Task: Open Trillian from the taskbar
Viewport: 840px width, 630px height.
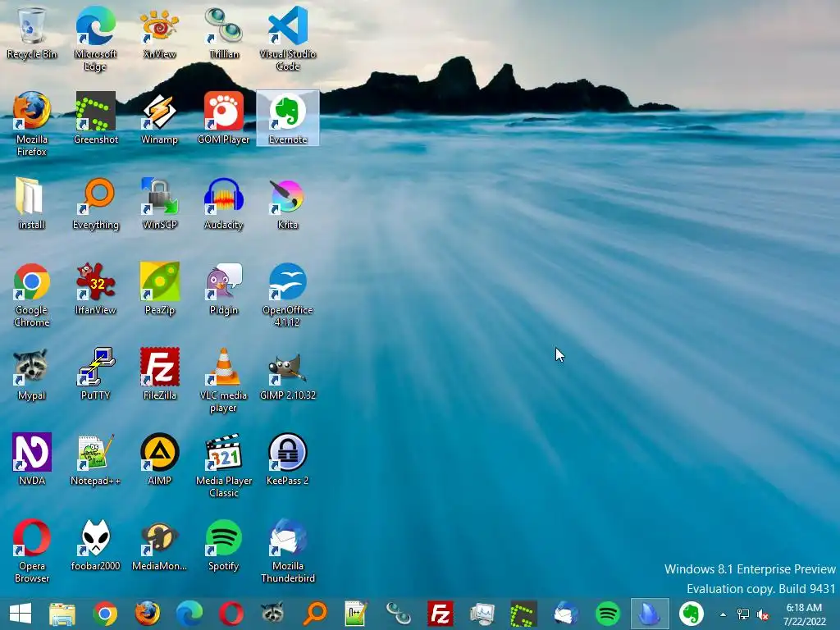Action: point(399,614)
